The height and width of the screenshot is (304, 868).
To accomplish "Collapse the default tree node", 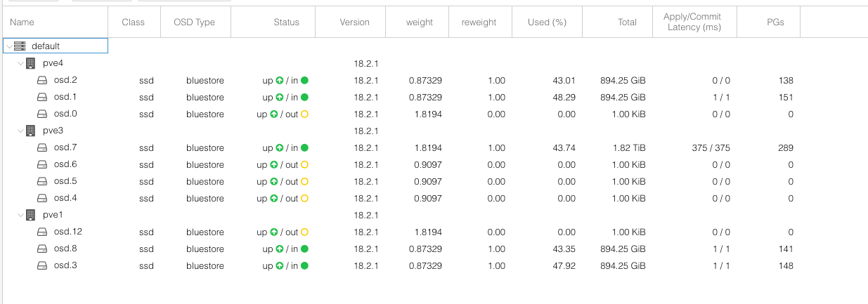I will (x=8, y=46).
